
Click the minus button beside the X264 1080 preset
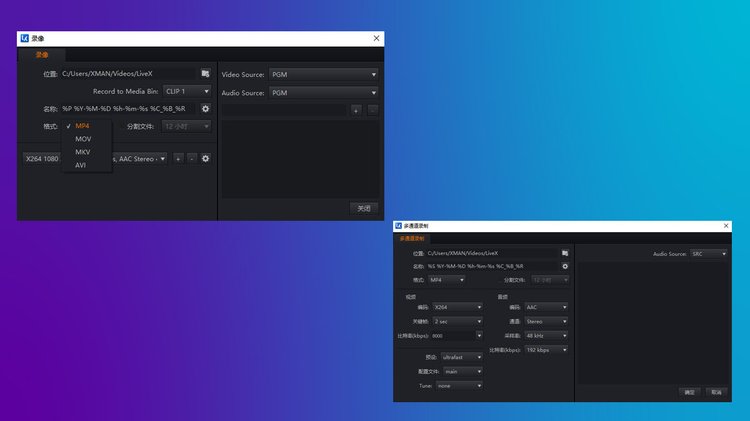(191, 158)
